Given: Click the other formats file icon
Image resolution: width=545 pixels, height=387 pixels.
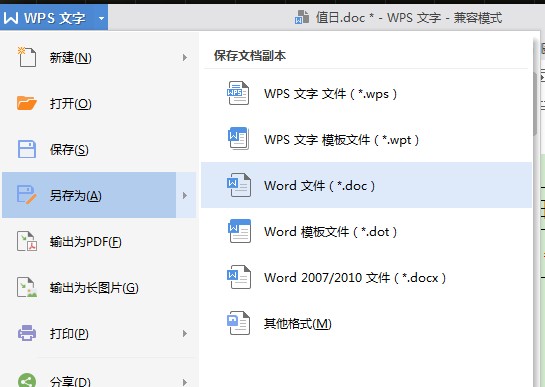Looking at the screenshot, I should tap(238, 323).
